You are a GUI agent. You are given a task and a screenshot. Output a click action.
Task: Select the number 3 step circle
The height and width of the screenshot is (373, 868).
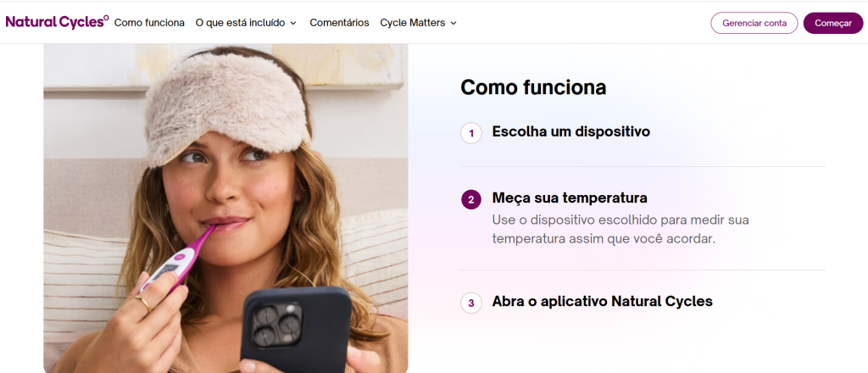[x=471, y=303]
